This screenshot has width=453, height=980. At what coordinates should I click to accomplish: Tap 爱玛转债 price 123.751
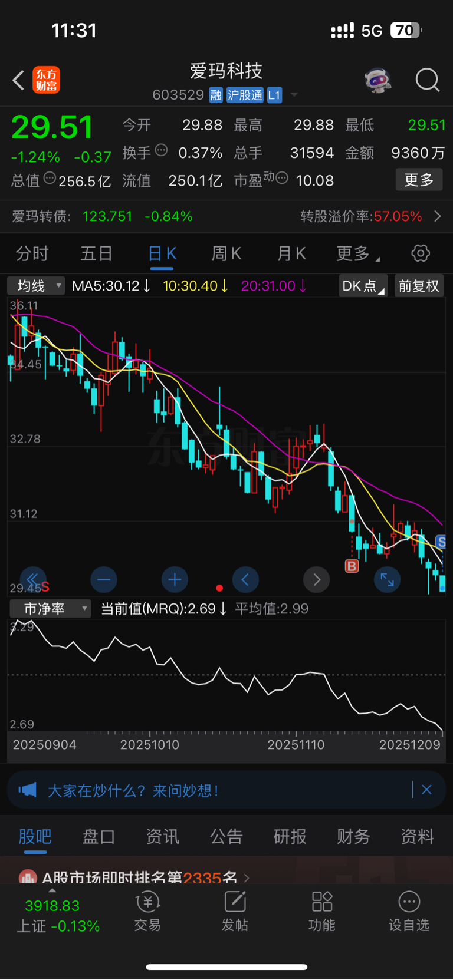[107, 216]
